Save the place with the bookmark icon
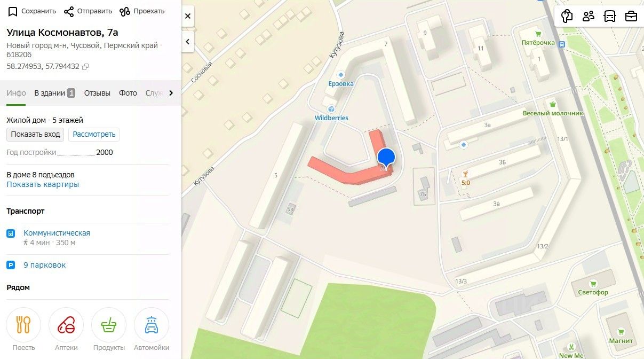Screen dimensions: 644x359 point(13,11)
